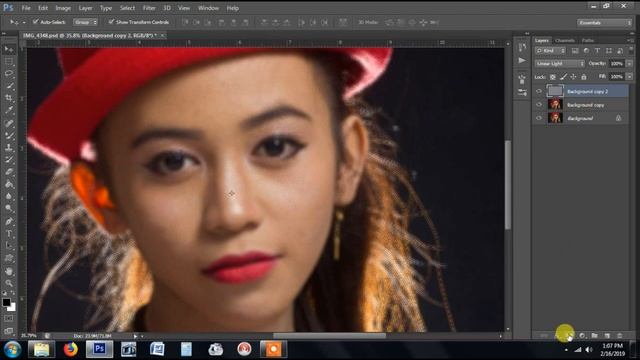Image resolution: width=640 pixels, height=360 pixels.
Task: Toggle Show Transform Controls checkbox
Action: pyautogui.click(x=111, y=22)
